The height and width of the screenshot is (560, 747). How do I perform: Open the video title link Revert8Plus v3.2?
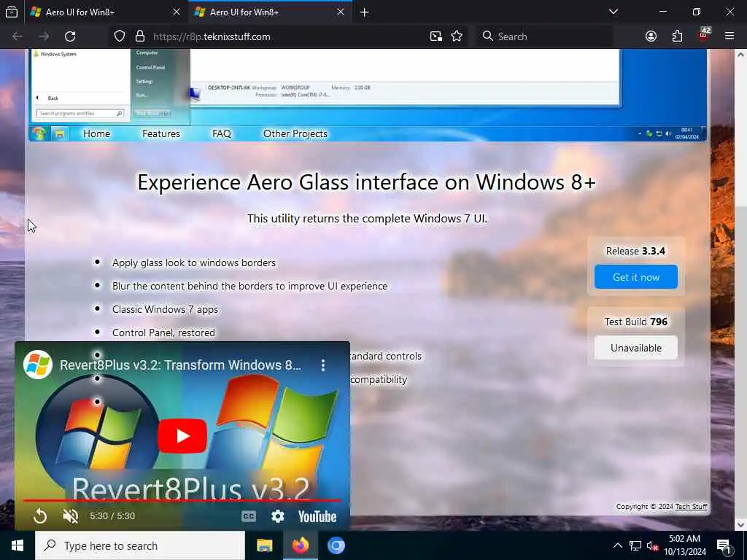180,365
